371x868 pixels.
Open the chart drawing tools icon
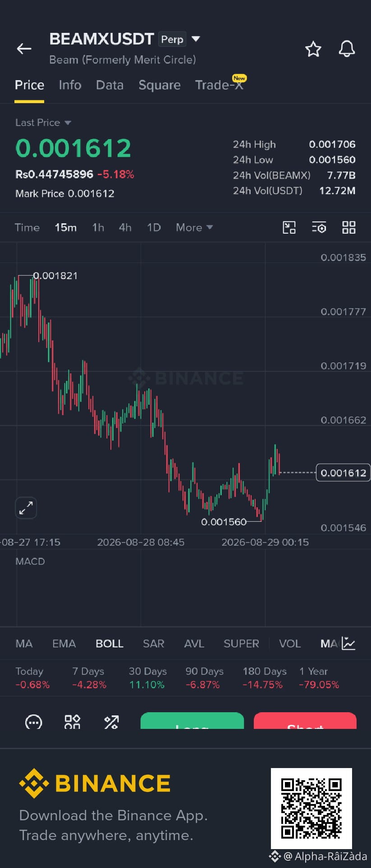click(289, 227)
